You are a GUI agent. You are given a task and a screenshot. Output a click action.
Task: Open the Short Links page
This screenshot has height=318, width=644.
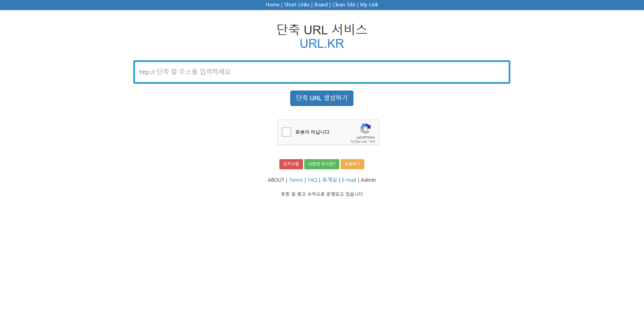[296, 5]
